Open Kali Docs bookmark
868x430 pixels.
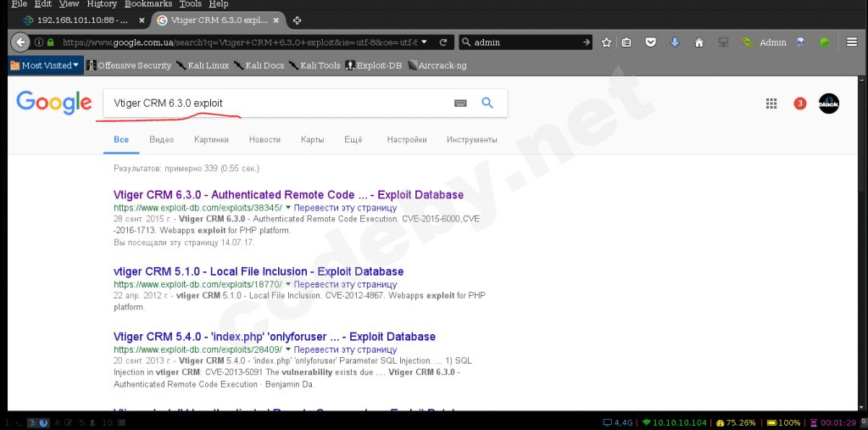pos(259,65)
